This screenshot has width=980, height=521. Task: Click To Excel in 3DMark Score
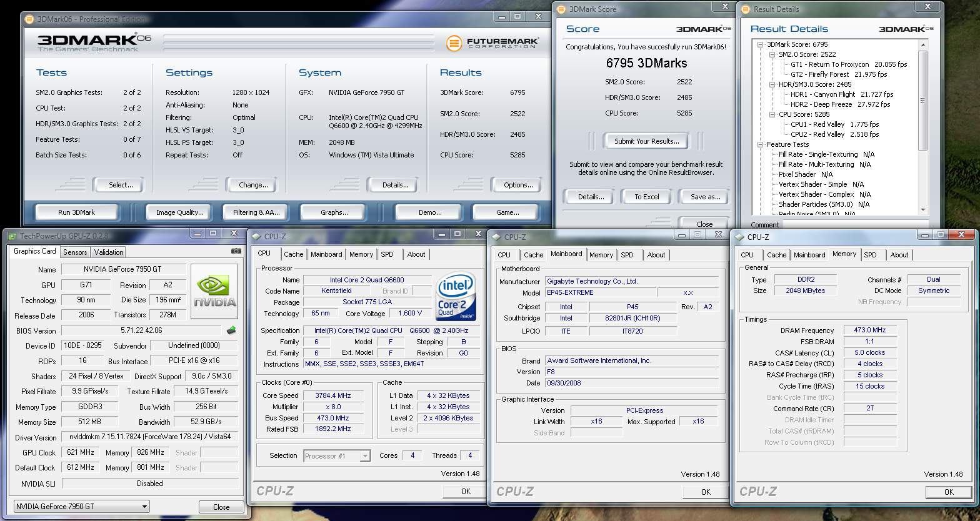pos(646,197)
